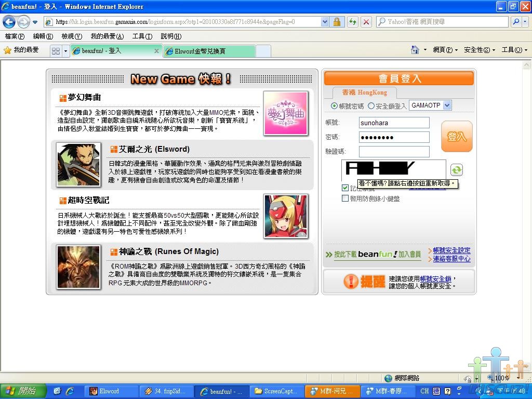The image size is (532, 399).
Task: Open the 編輯(E) menu
Action: point(43,36)
